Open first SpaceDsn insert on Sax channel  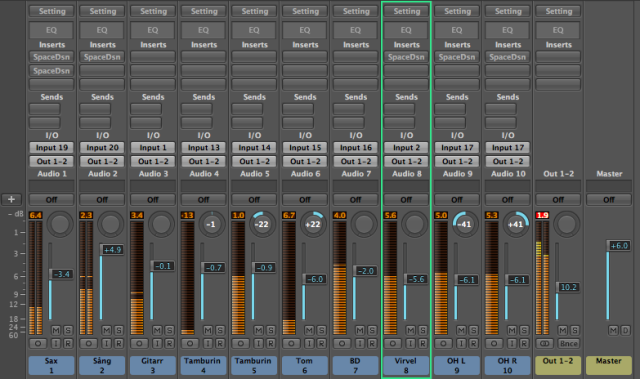[x=52, y=57]
